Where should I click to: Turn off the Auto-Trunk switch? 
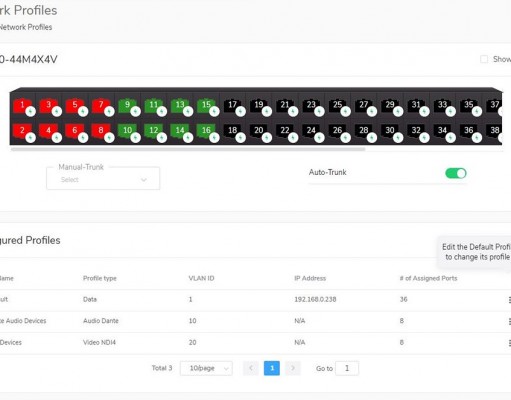tap(456, 173)
